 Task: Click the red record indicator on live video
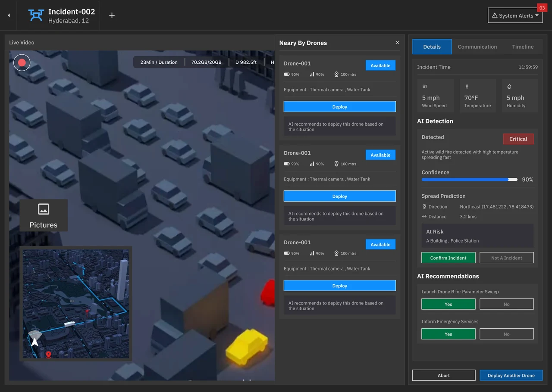22,62
